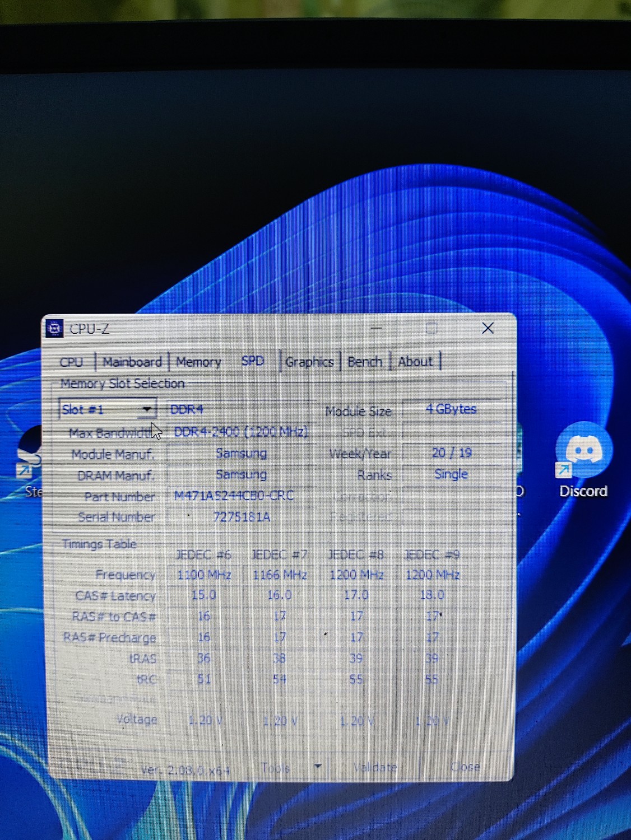Click the CAS# Latency 17.0 cell
Image resolution: width=631 pixels, height=840 pixels.
[x=356, y=595]
